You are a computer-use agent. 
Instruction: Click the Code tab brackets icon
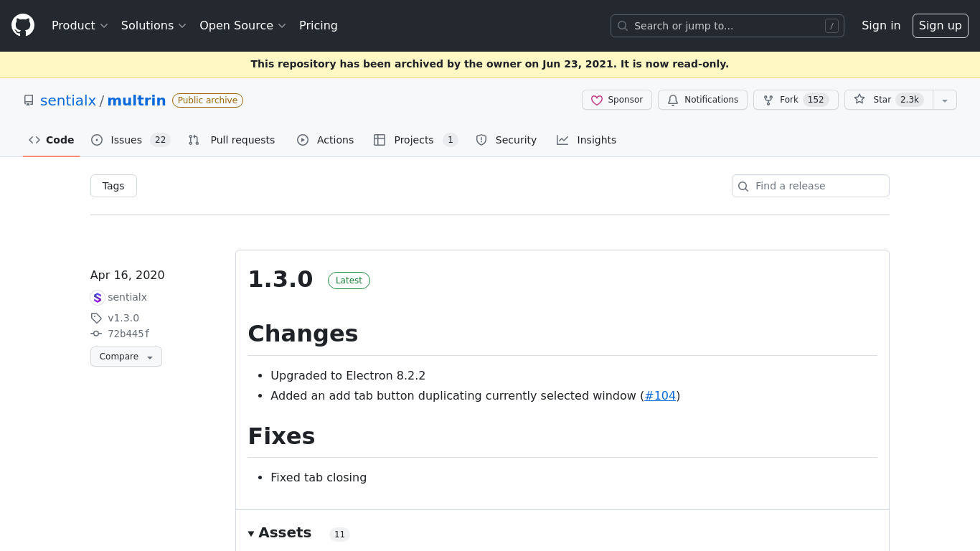tap(34, 140)
